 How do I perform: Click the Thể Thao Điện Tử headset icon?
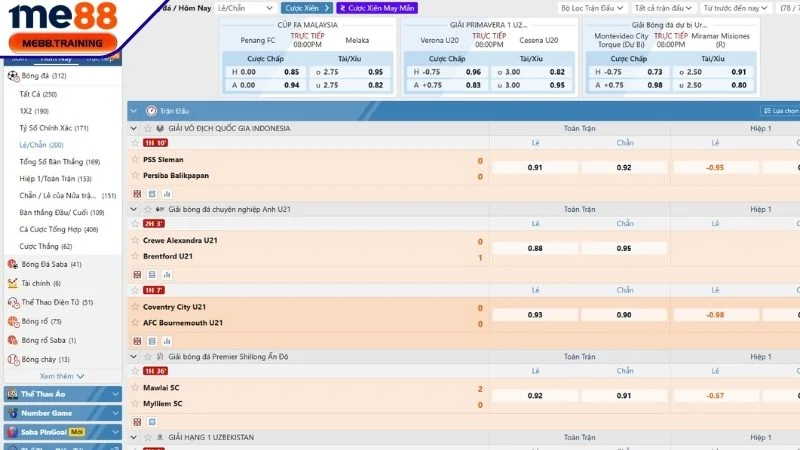click(x=13, y=302)
